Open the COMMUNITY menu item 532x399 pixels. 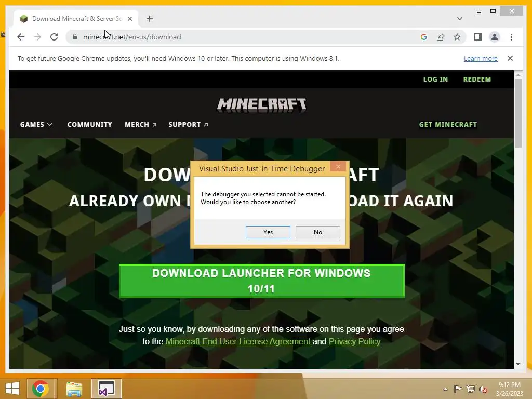[x=89, y=125]
